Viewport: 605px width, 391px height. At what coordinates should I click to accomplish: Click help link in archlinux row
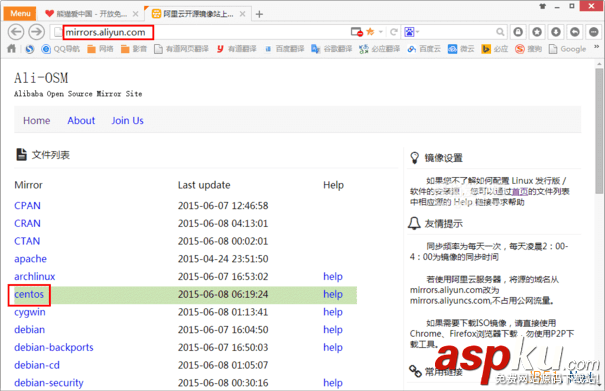[333, 276]
